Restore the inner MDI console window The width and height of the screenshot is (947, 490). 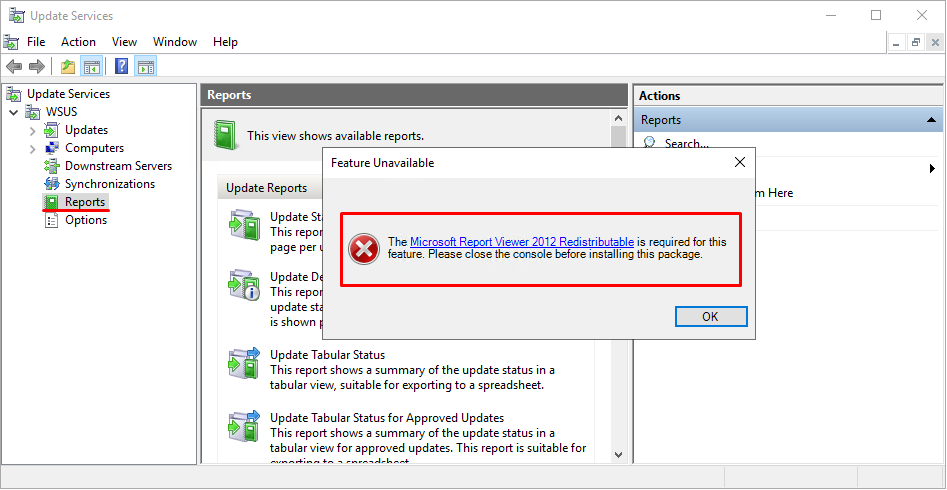point(916,42)
